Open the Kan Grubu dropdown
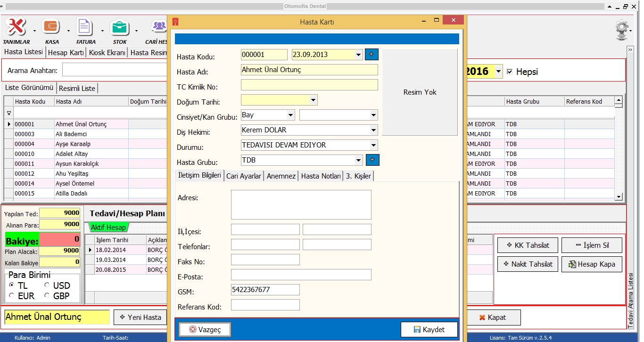 click(x=373, y=115)
